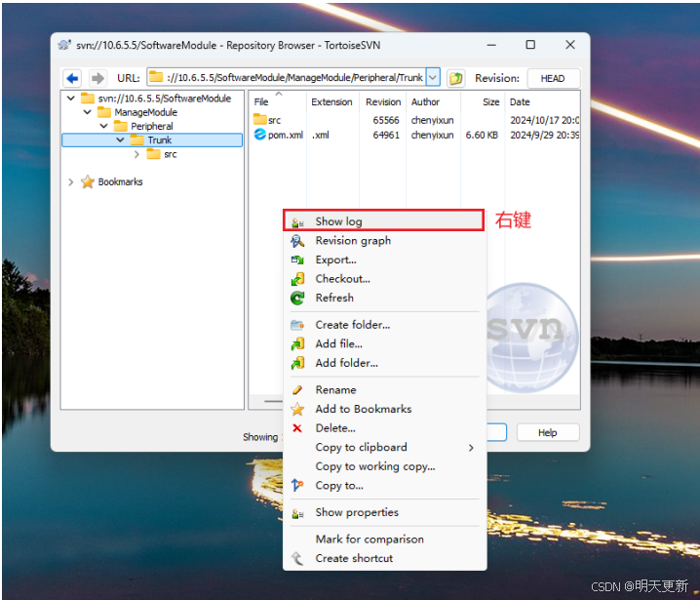
Task: Click the HEAD revision button
Action: click(x=553, y=78)
